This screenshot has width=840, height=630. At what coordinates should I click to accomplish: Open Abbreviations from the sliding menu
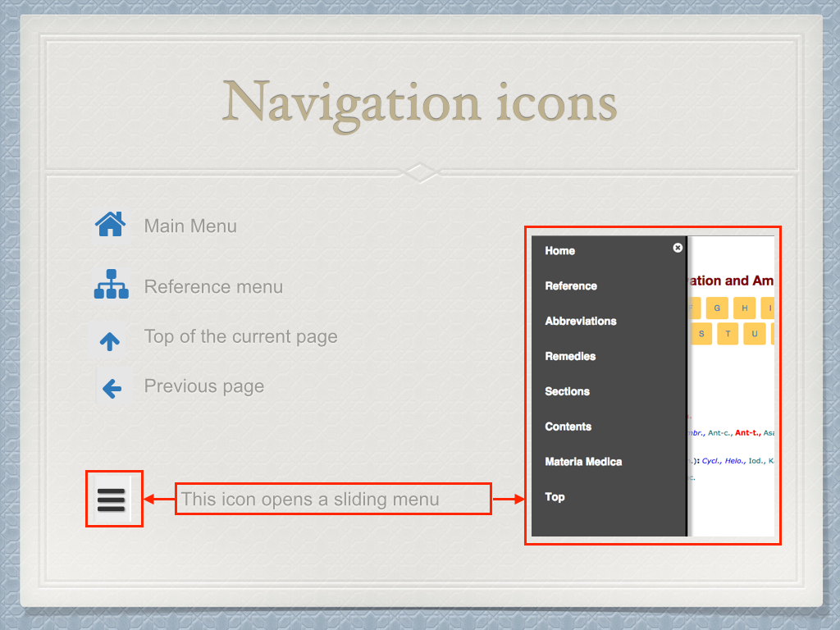pyautogui.click(x=581, y=321)
